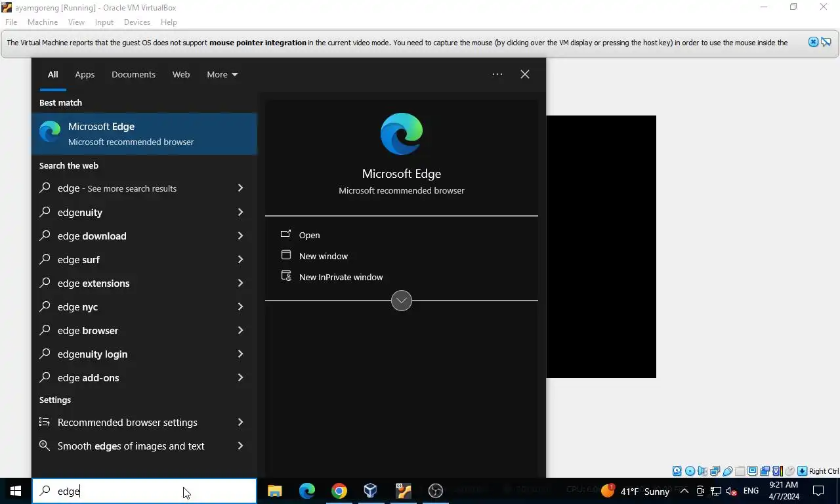Expand arrow beside 'edge extensions'
The height and width of the screenshot is (504, 840).
pos(240,283)
